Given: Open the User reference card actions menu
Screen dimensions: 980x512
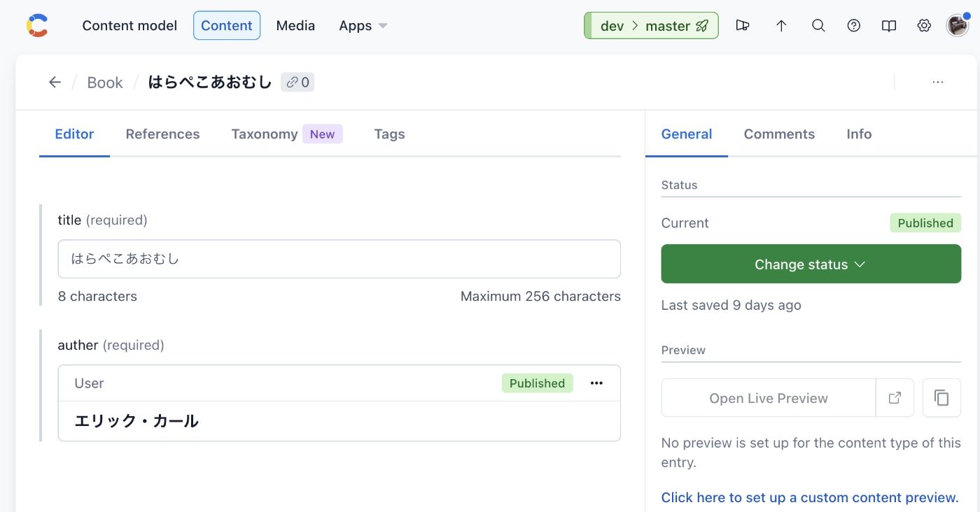Looking at the screenshot, I should [x=596, y=383].
